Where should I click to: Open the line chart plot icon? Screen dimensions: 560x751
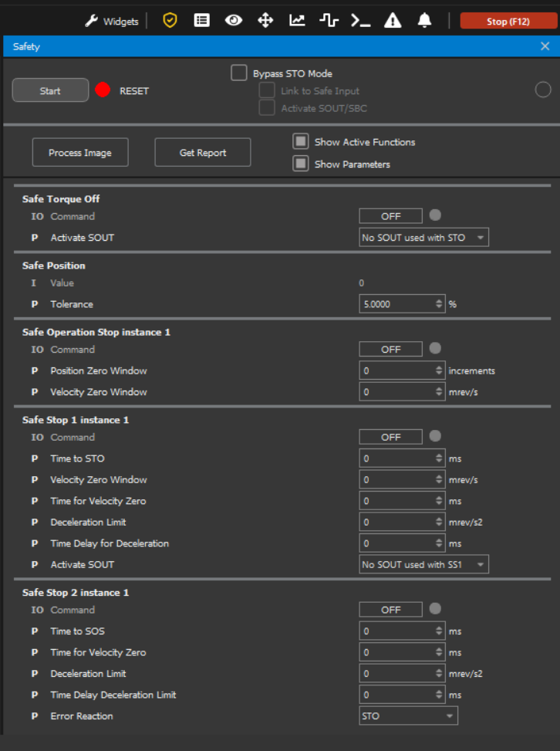297,21
